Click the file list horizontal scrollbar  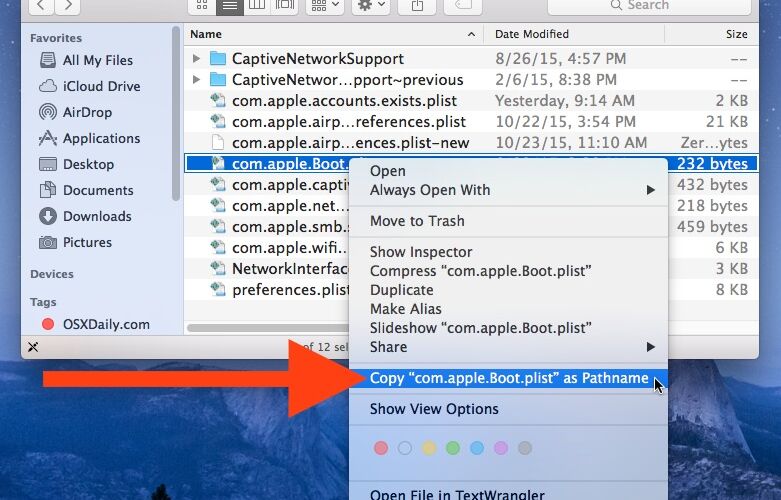(x=268, y=328)
